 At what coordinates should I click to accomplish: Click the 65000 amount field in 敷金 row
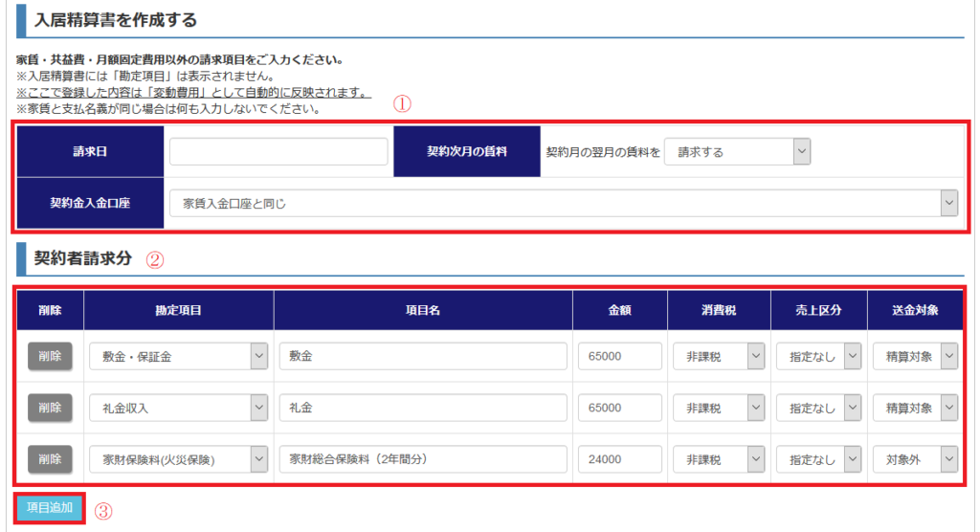click(x=619, y=356)
